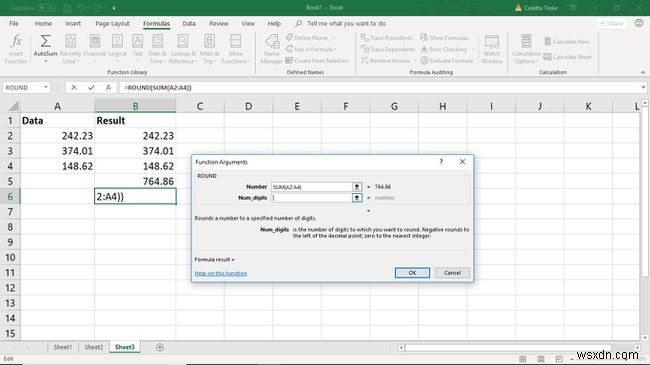Viewport: 650px width, 365px height.
Task: Switch to the Insert tab
Action: pos(73,24)
